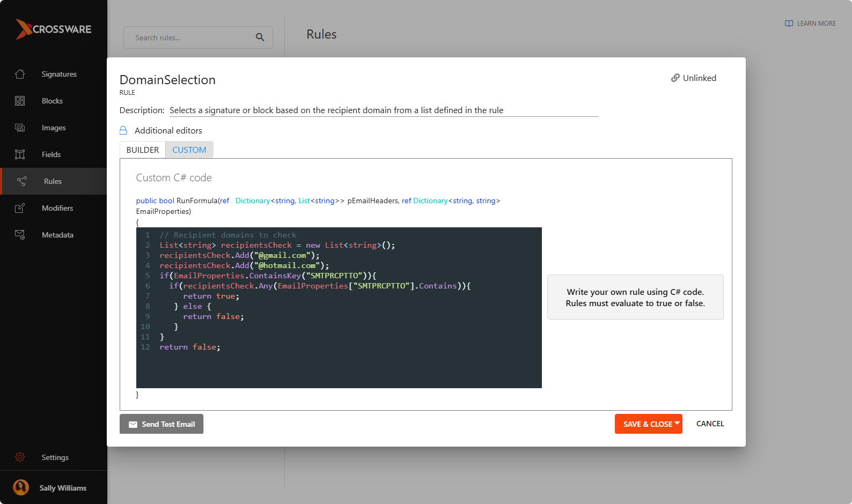Open Blocks via its grid icon

[x=20, y=101]
